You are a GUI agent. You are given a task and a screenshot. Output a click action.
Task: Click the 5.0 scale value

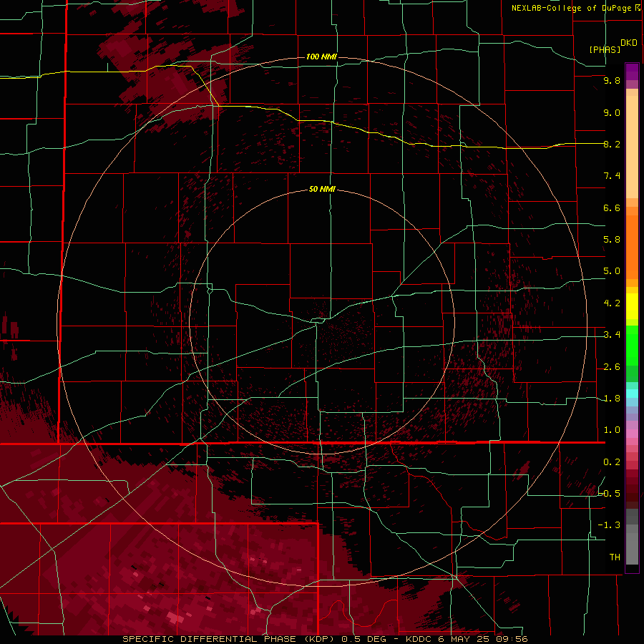click(x=612, y=271)
